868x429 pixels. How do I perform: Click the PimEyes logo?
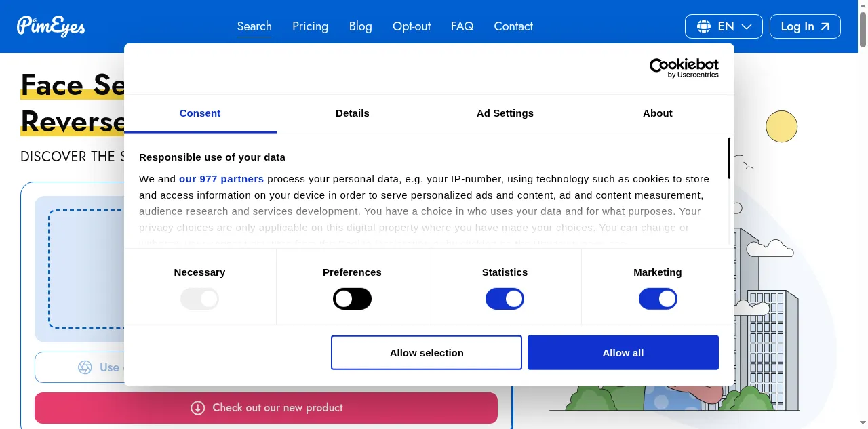pyautogui.click(x=51, y=26)
